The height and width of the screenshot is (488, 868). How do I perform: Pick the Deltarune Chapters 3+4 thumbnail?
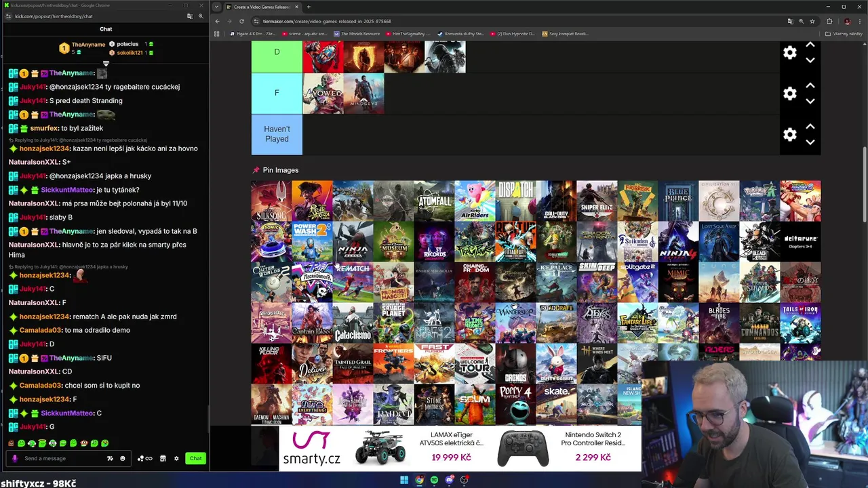click(x=800, y=241)
